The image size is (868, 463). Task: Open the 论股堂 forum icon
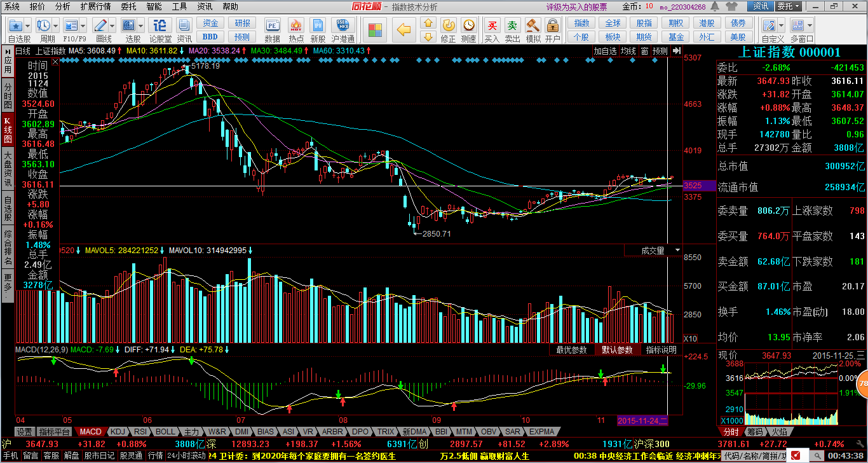(x=161, y=25)
